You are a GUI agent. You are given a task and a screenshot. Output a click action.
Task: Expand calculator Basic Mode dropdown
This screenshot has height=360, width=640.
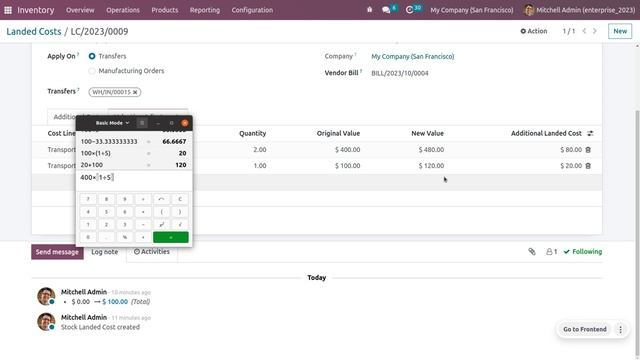[112, 123]
